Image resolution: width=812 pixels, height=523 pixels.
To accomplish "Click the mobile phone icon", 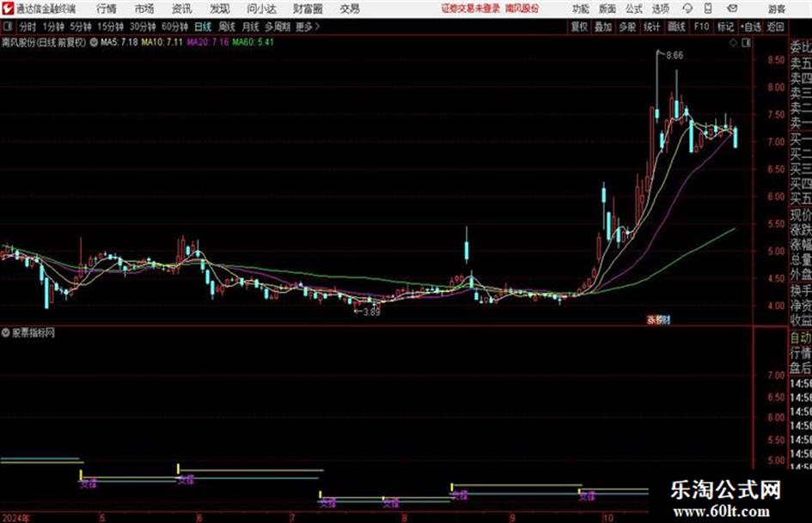I will click(708, 9).
